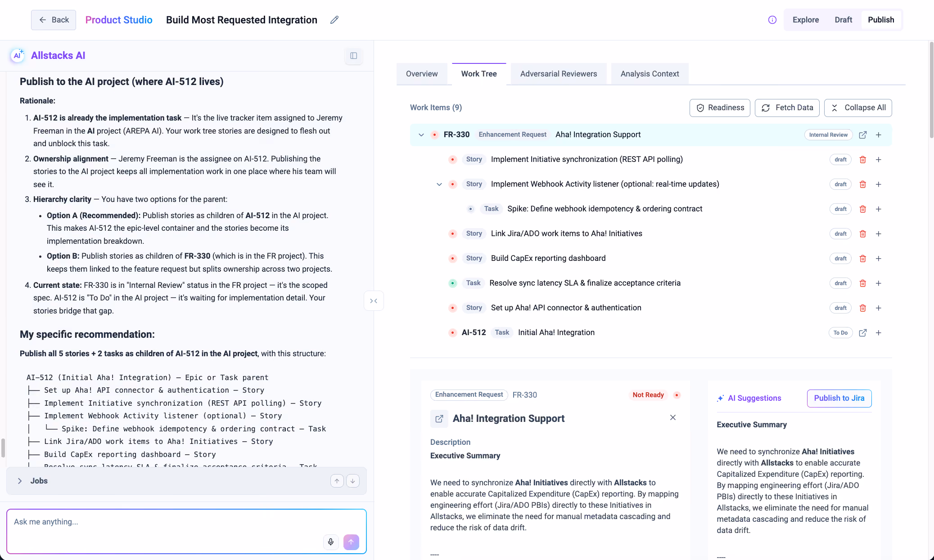
Task: Add child to Link Jira/ADO work items story
Action: (x=879, y=234)
